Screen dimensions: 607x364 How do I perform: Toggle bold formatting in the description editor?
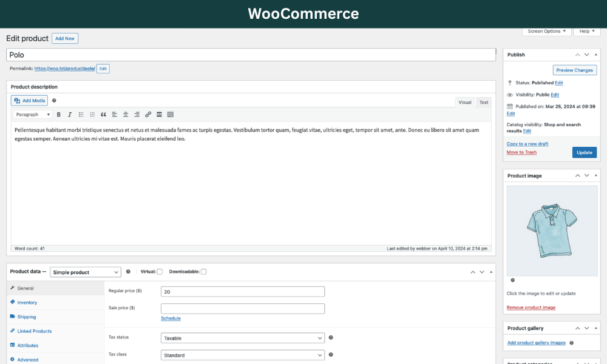pyautogui.click(x=59, y=115)
